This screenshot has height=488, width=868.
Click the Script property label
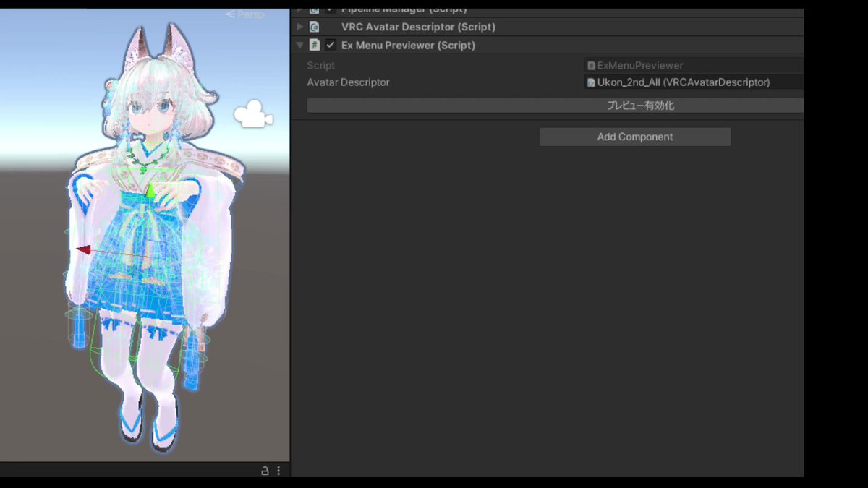pyautogui.click(x=320, y=65)
